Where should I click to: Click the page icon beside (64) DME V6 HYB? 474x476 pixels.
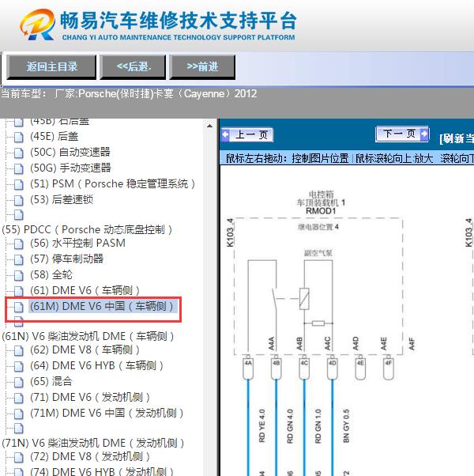pos(18,366)
